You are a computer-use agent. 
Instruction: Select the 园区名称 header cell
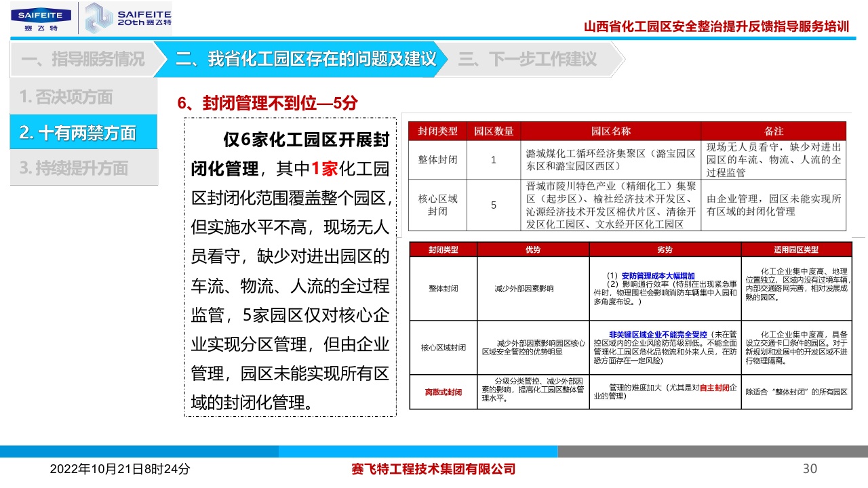[610, 131]
